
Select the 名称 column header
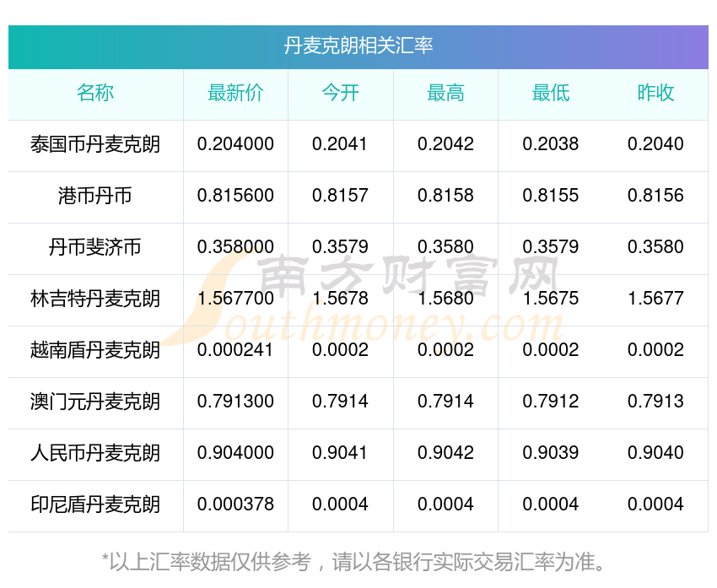click(95, 94)
